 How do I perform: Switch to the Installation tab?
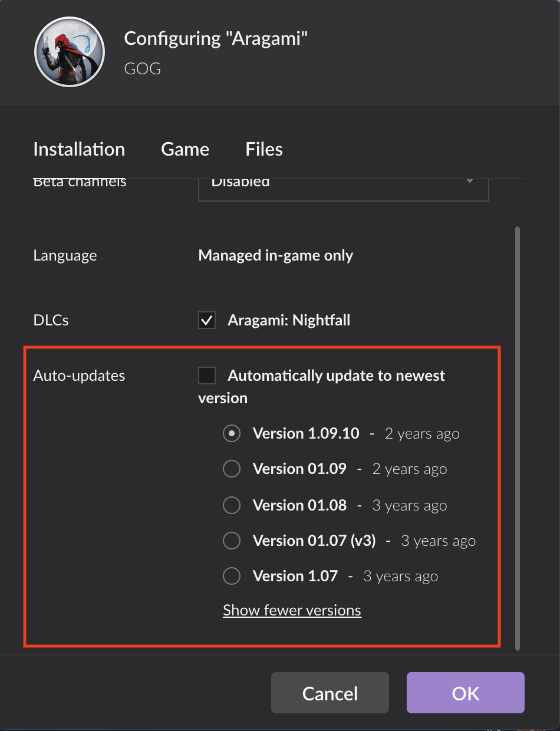79,149
